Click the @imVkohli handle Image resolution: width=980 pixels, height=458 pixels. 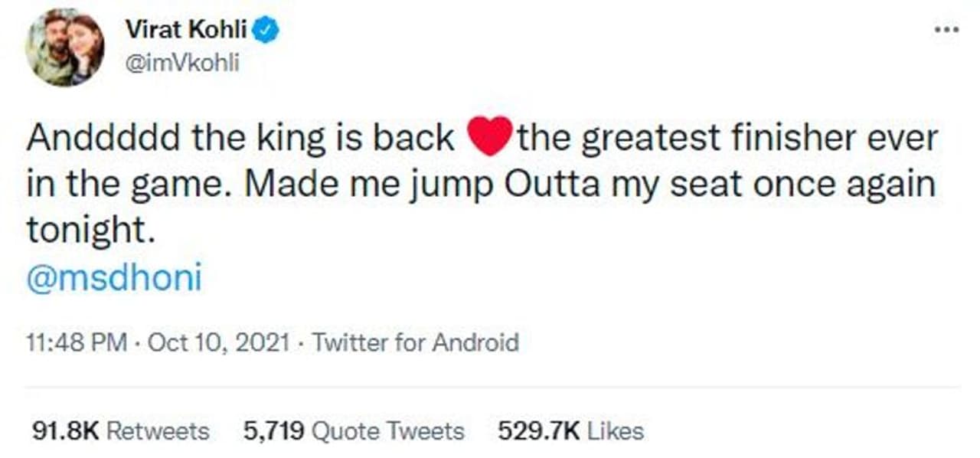pyautogui.click(x=181, y=63)
